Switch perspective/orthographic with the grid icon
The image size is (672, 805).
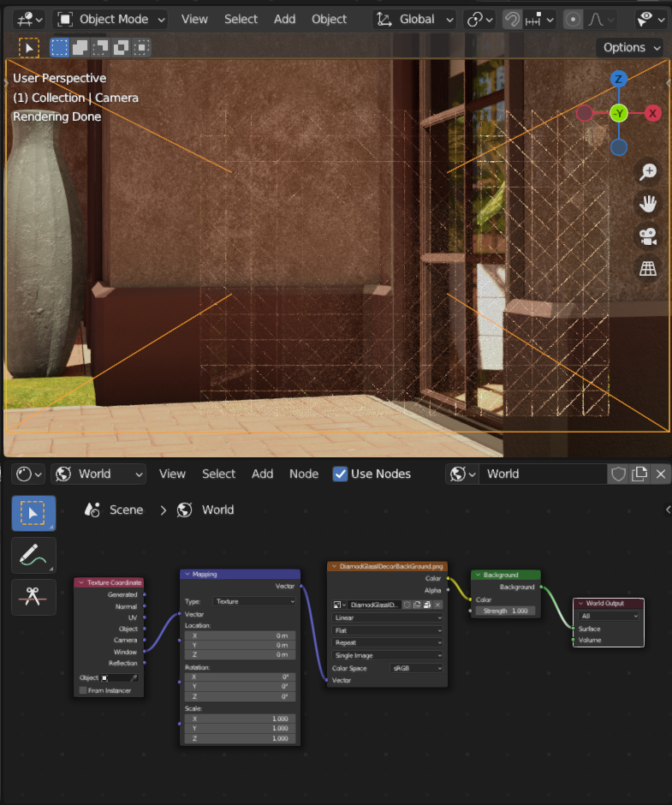648,269
